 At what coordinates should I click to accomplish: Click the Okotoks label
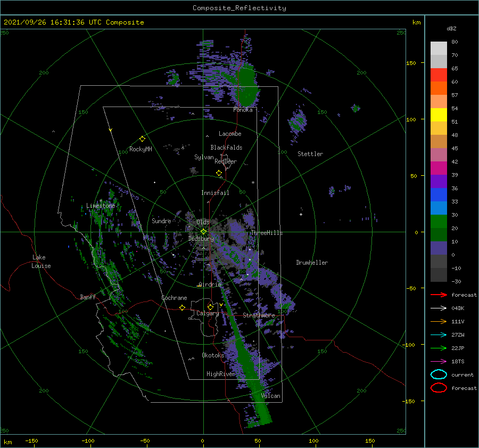[x=213, y=355]
